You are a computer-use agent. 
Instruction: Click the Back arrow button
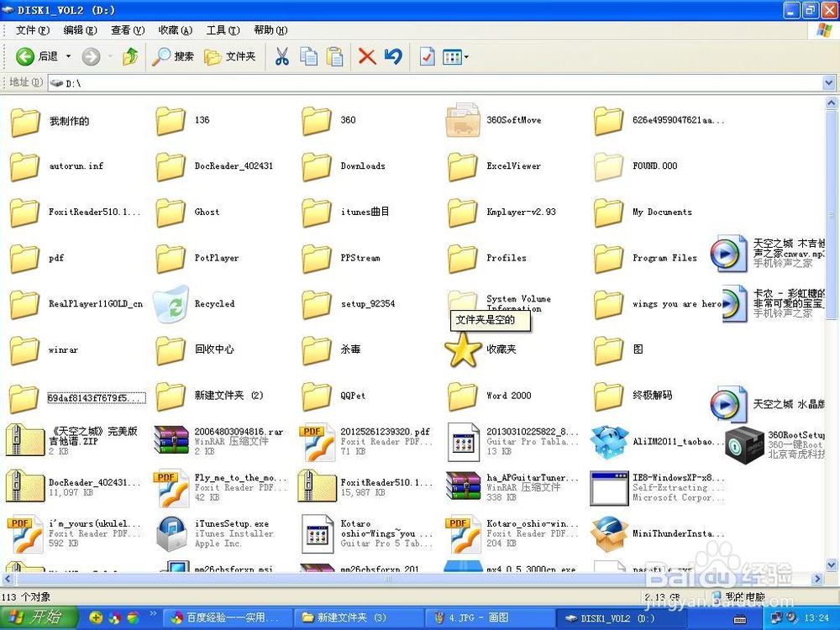tap(25, 56)
